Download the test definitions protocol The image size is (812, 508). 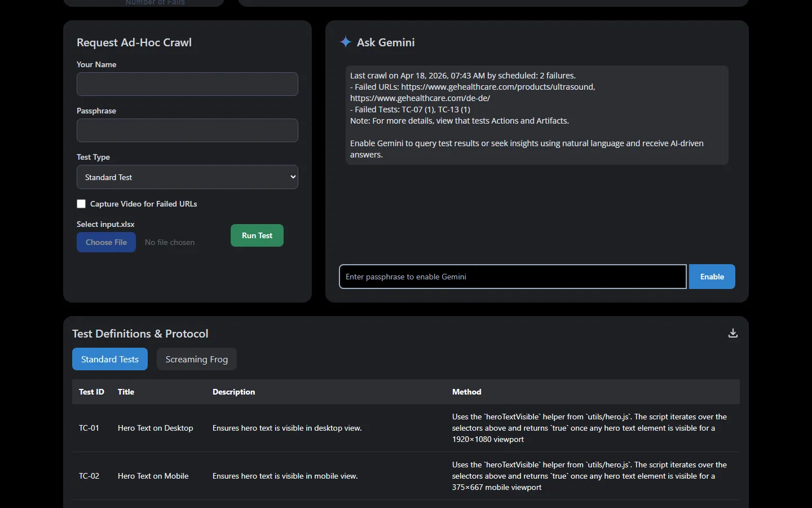tap(732, 333)
